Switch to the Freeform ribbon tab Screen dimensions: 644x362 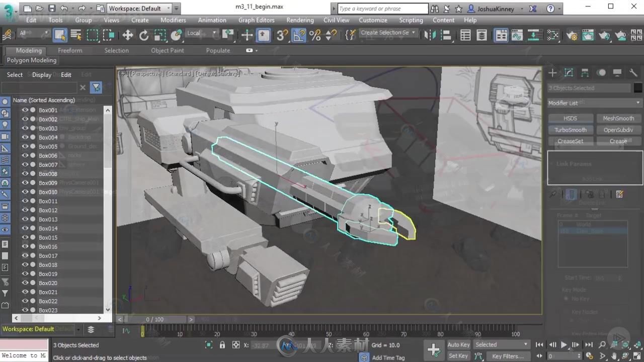(x=70, y=50)
